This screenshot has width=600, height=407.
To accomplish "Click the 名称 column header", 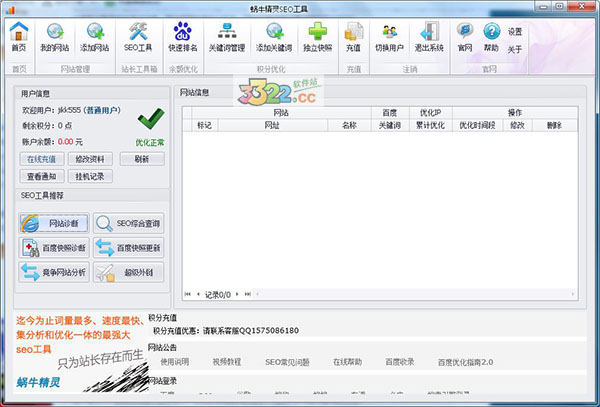I will 349,125.
